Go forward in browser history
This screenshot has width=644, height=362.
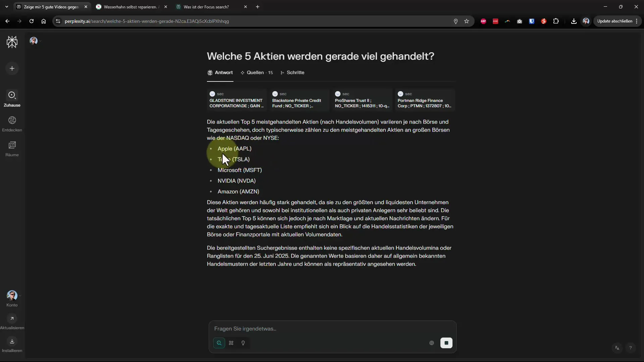pyautogui.click(x=19, y=21)
